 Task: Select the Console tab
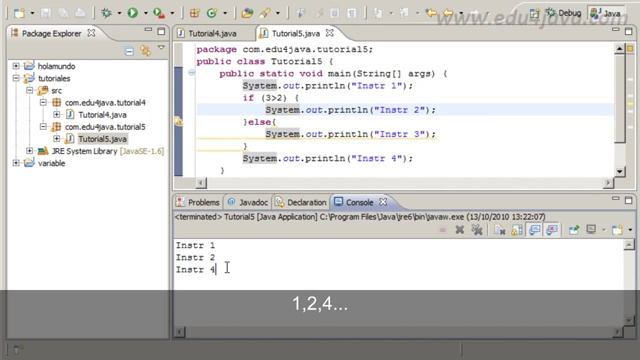pos(359,202)
